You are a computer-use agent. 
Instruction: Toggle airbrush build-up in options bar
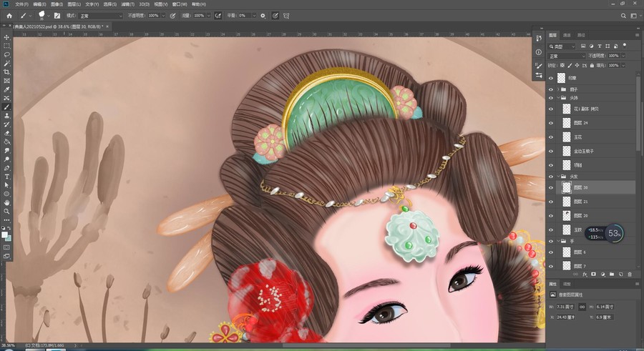tap(218, 16)
